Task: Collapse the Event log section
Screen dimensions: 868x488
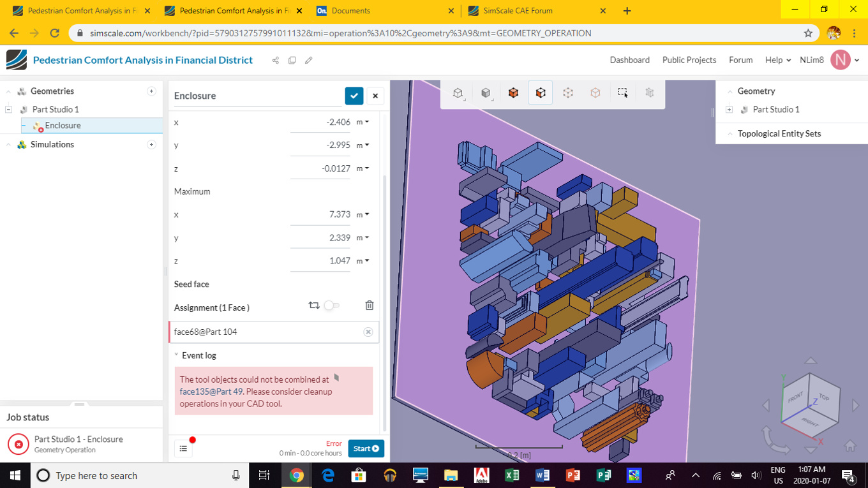Action: tap(177, 355)
